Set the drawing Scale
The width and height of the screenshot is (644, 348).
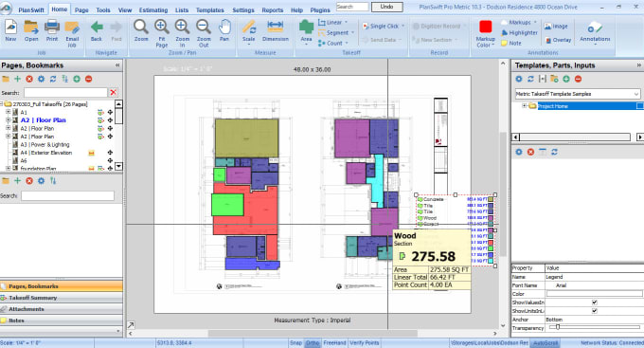point(248,31)
